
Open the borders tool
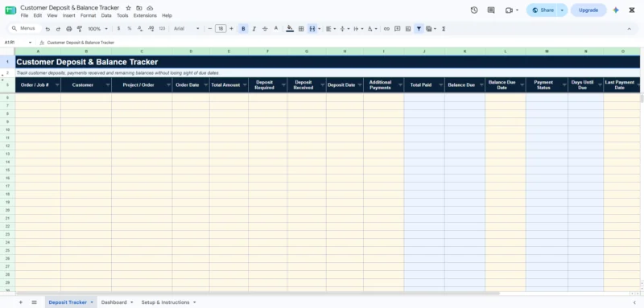[301, 29]
